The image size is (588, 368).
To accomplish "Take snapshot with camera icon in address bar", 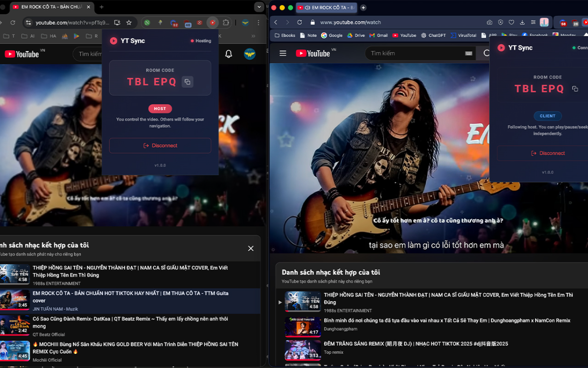I will pyautogui.click(x=490, y=22).
